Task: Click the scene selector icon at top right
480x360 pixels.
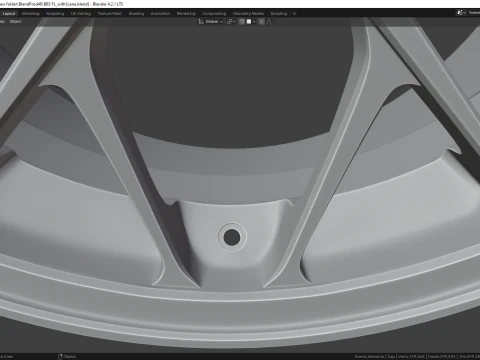Action: point(461,13)
